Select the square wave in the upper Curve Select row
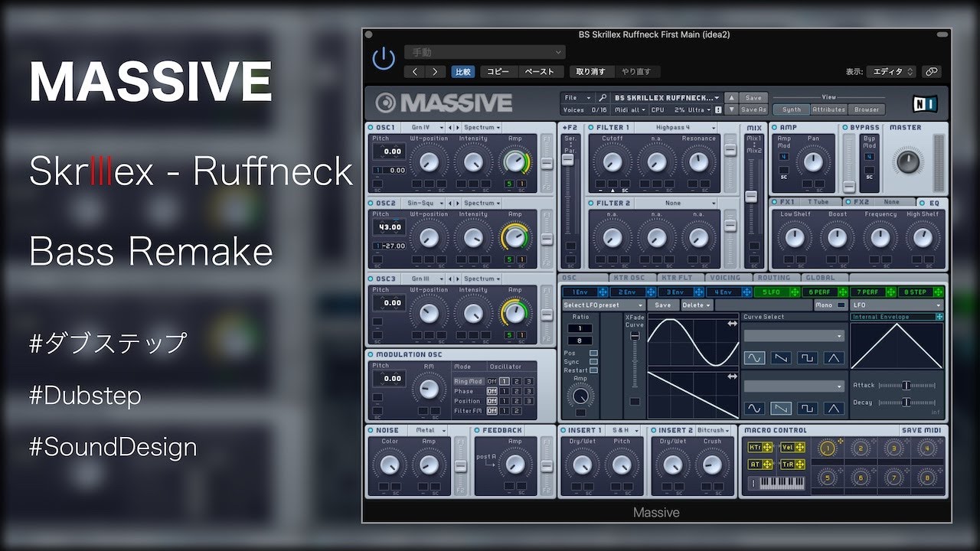980x551 pixels. (807, 357)
